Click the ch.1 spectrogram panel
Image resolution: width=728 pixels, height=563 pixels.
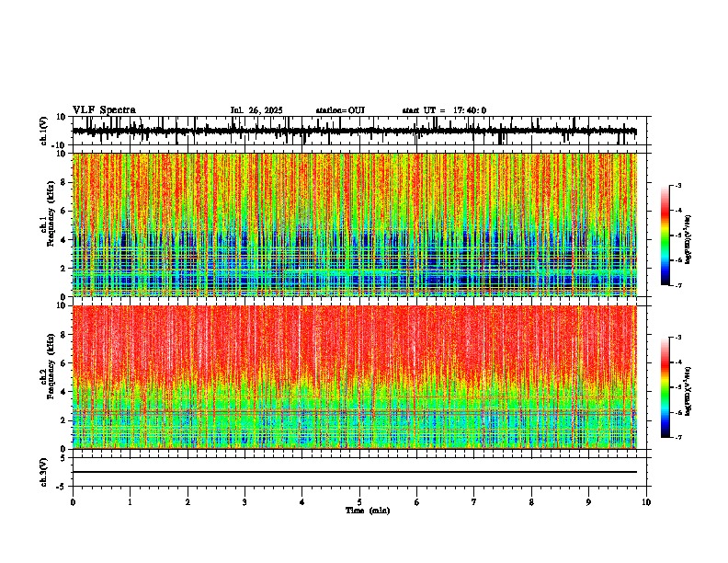355,224
